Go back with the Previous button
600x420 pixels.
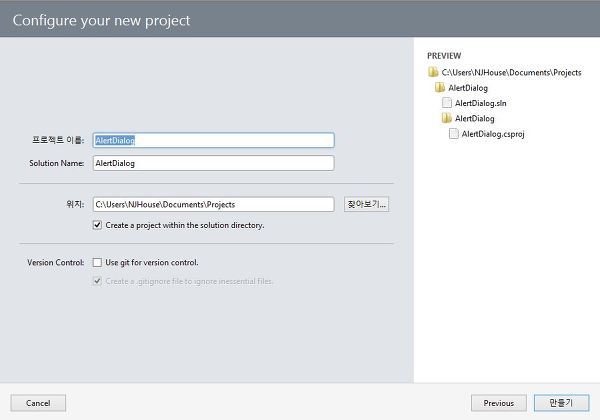pos(499,403)
